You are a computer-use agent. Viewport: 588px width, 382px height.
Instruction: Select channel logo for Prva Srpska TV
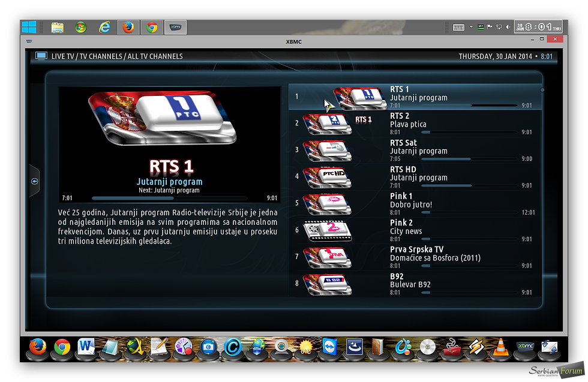click(x=327, y=257)
